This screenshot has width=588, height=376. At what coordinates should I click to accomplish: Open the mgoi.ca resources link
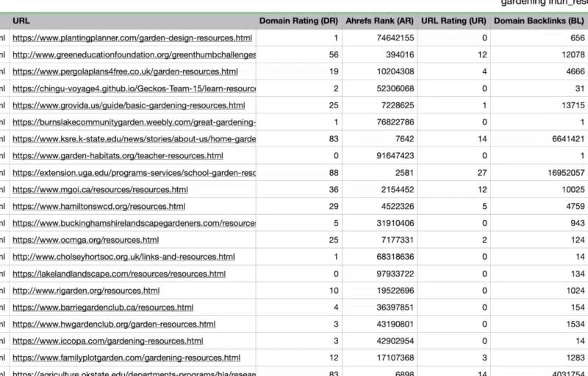pos(100,190)
